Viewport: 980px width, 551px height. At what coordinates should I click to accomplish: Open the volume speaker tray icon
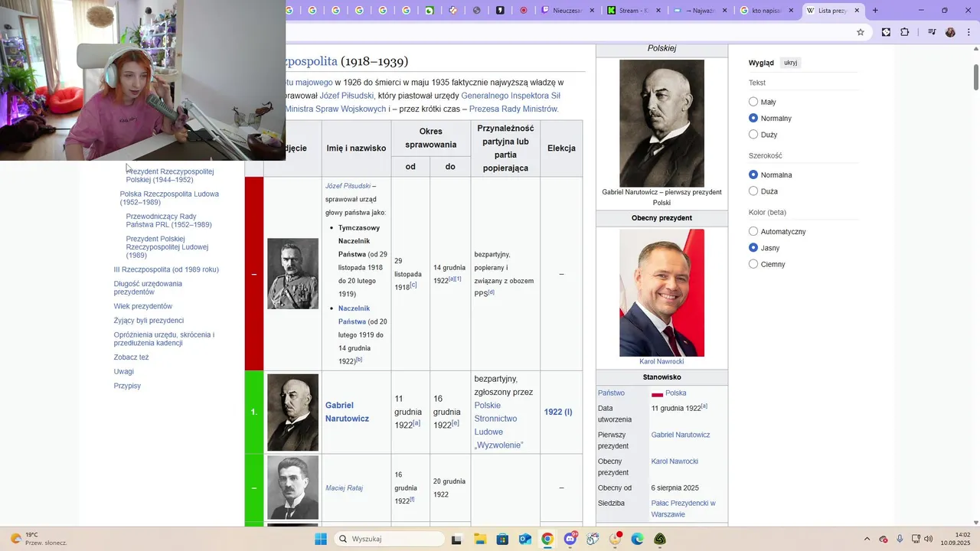click(x=928, y=539)
